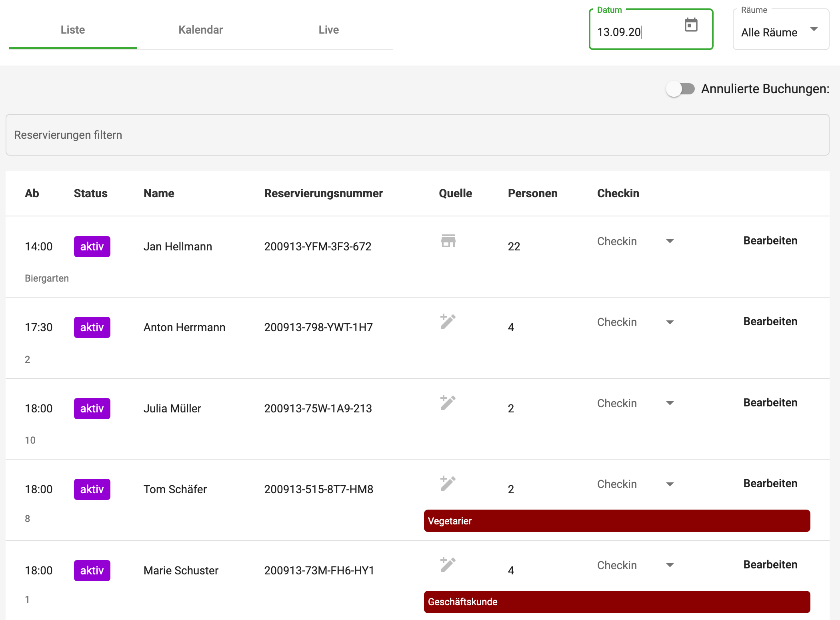Switch to the Kalendar tab
The height and width of the screenshot is (620, 840).
201,30
